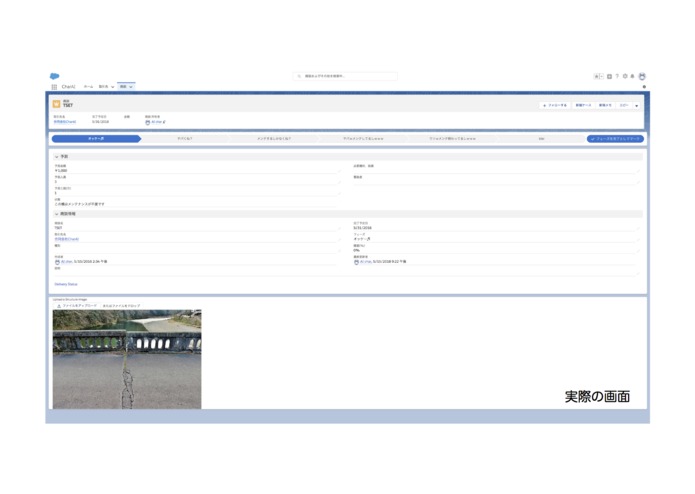This screenshot has height=494, width=695.
Task: Open the Delivery Status link
Action: [x=66, y=284]
